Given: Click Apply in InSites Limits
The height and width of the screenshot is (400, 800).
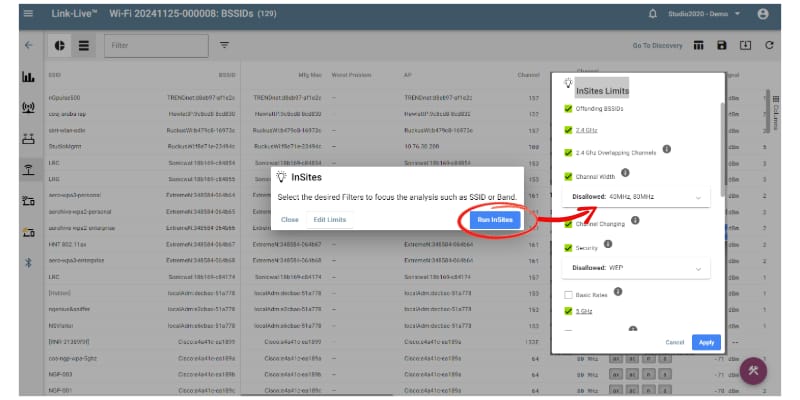Looking at the screenshot, I should (x=706, y=342).
